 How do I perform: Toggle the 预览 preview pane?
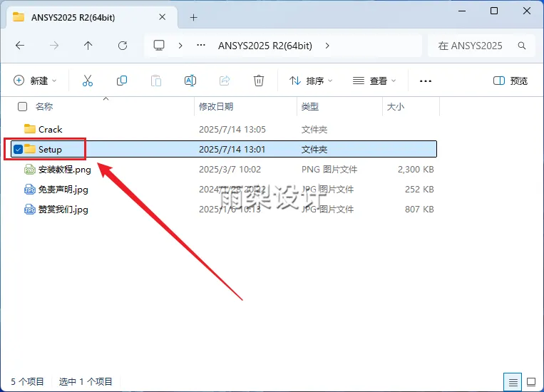[510, 81]
